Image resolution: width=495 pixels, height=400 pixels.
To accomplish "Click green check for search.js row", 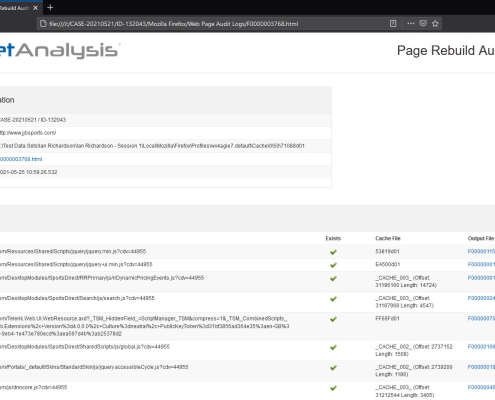I will 333,299.
